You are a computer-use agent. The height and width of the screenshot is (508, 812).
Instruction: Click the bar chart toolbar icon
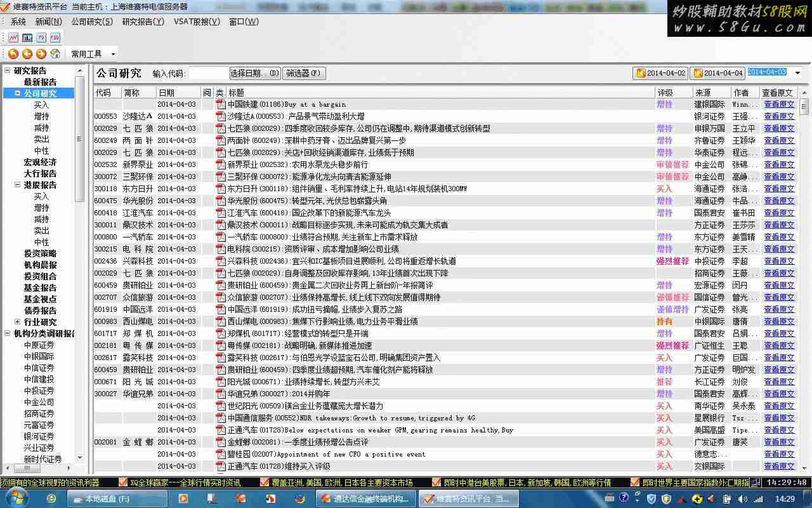pos(27,37)
